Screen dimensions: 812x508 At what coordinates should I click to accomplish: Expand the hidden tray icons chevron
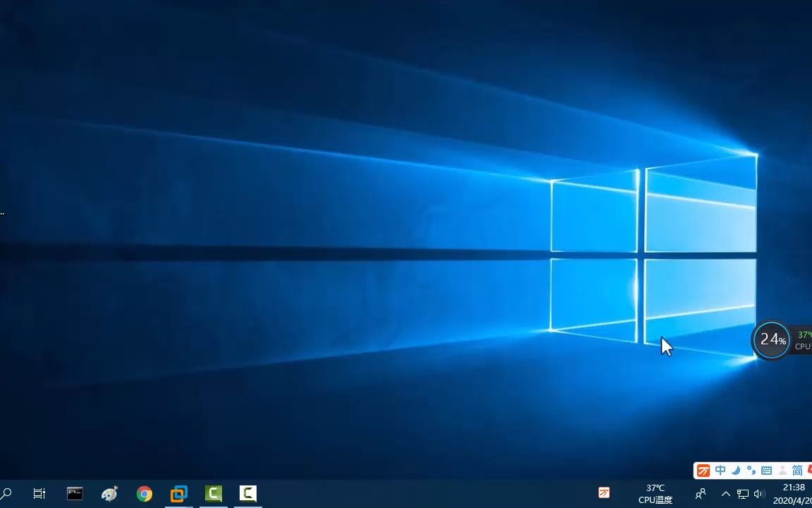[x=726, y=494]
